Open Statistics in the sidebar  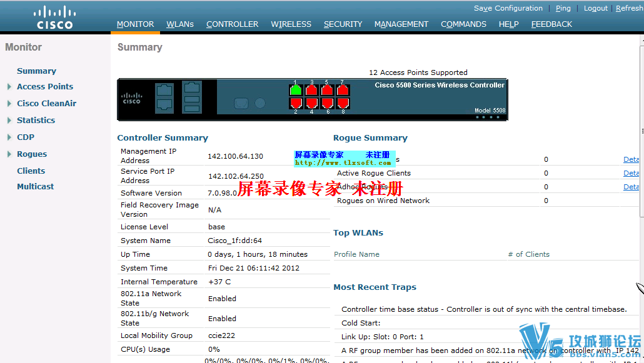point(36,121)
